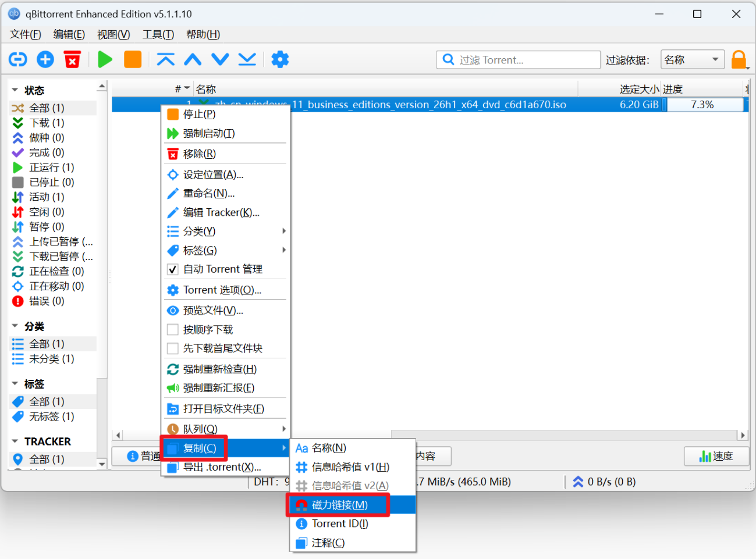Click the horizontal scrollbar right arrow
This screenshot has height=559, width=756.
[742, 435]
